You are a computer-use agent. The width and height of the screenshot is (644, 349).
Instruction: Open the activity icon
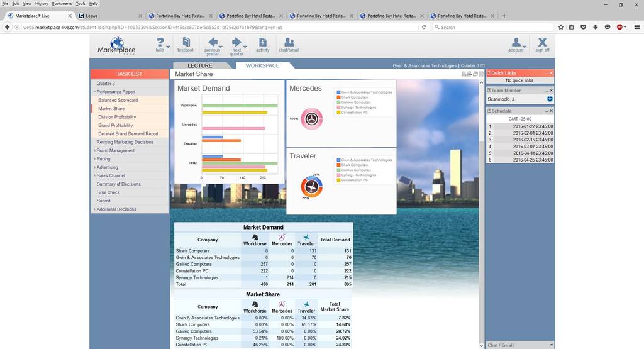(262, 42)
